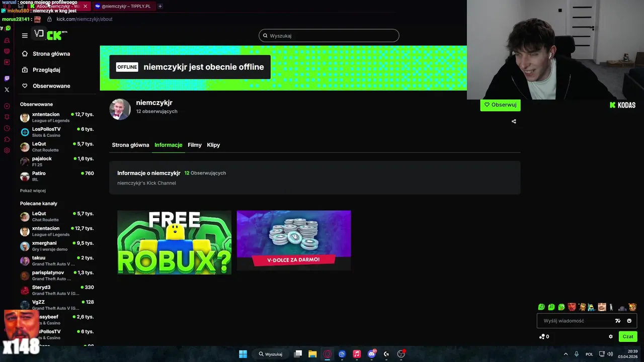Click the POL language indicator in tray
This screenshot has width=644, height=362.
589,354
